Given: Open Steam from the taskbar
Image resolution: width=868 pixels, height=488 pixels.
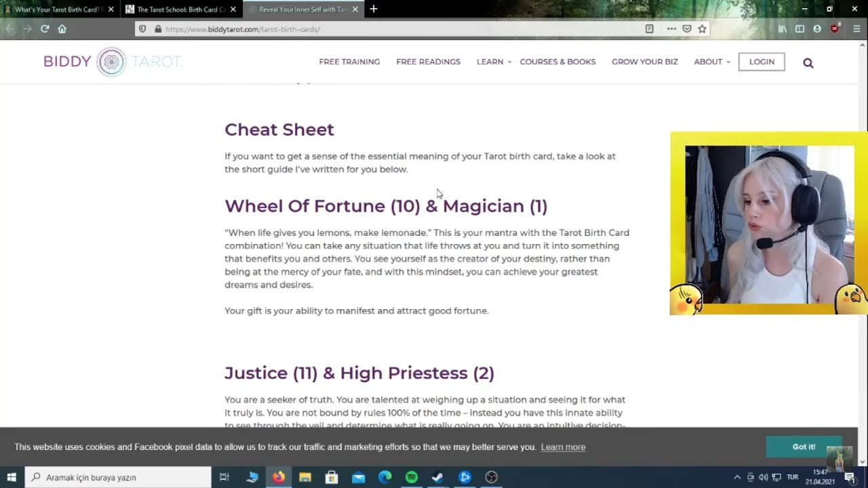Looking at the screenshot, I should (x=438, y=477).
